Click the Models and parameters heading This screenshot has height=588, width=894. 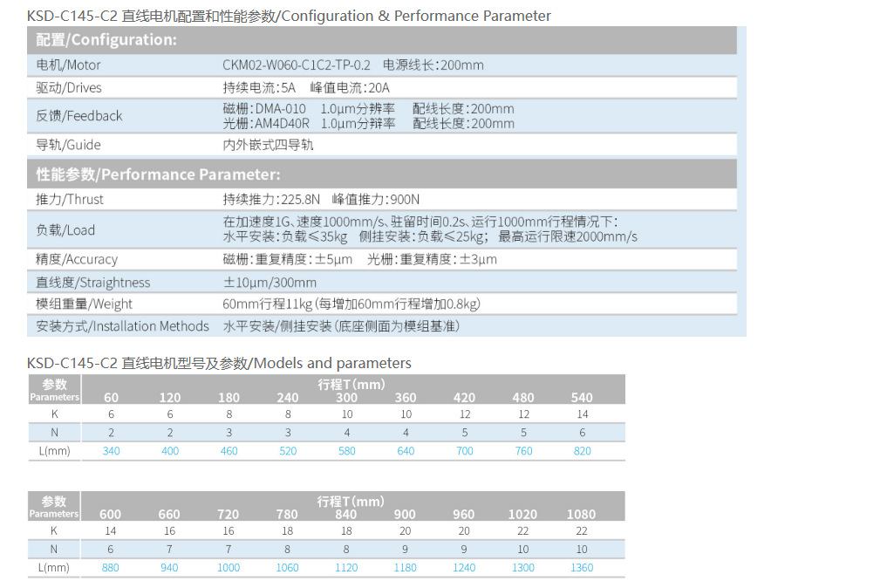click(219, 363)
